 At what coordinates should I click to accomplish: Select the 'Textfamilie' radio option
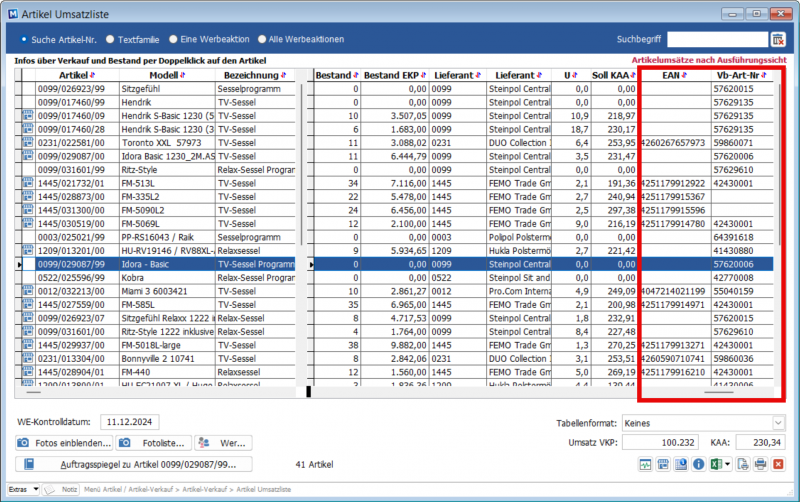[111, 39]
